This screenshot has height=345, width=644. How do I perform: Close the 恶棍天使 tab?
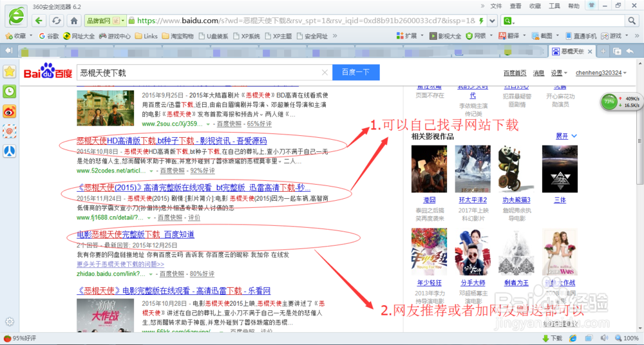(590, 51)
